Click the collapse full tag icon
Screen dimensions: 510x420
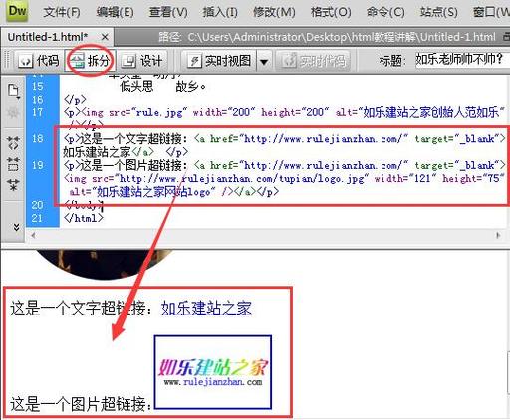(14, 142)
